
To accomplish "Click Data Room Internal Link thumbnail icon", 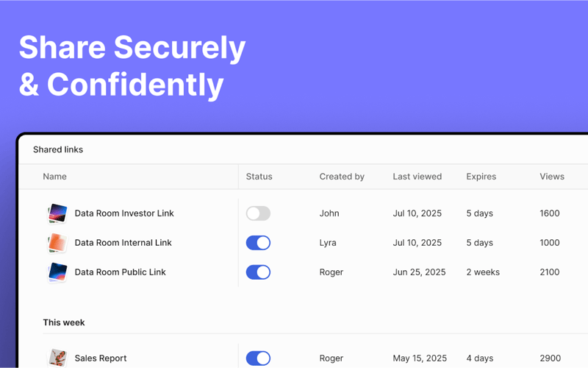I will (57, 243).
